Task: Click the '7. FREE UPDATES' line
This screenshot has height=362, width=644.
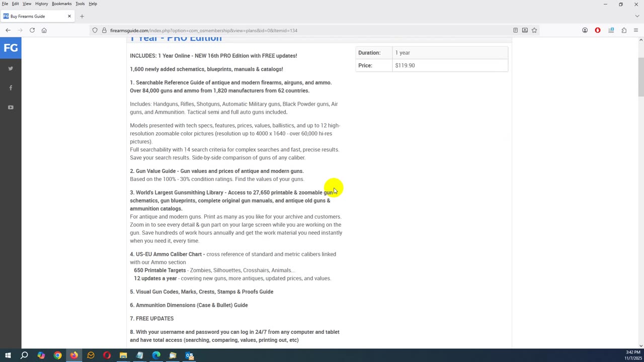Action: pyautogui.click(x=152, y=318)
